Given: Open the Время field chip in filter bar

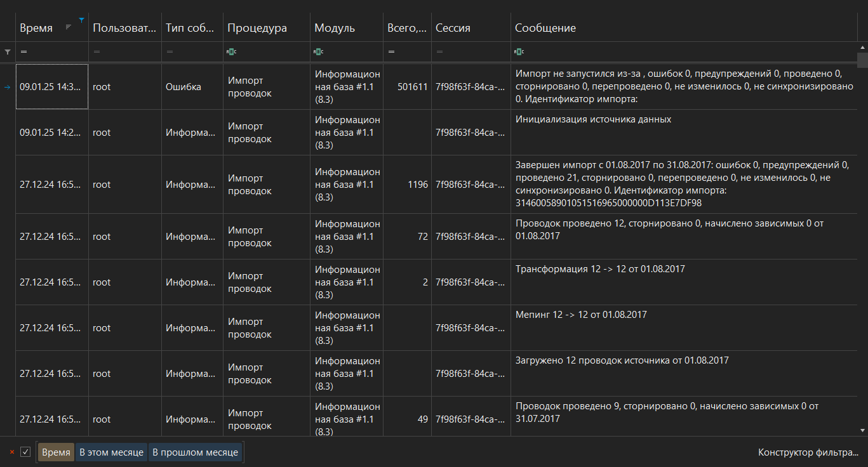Looking at the screenshot, I should coord(56,452).
